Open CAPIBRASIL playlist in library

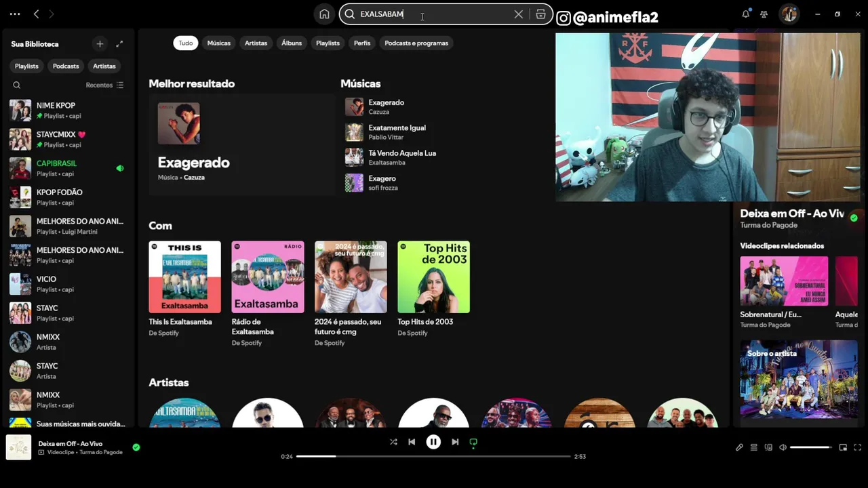coord(68,168)
